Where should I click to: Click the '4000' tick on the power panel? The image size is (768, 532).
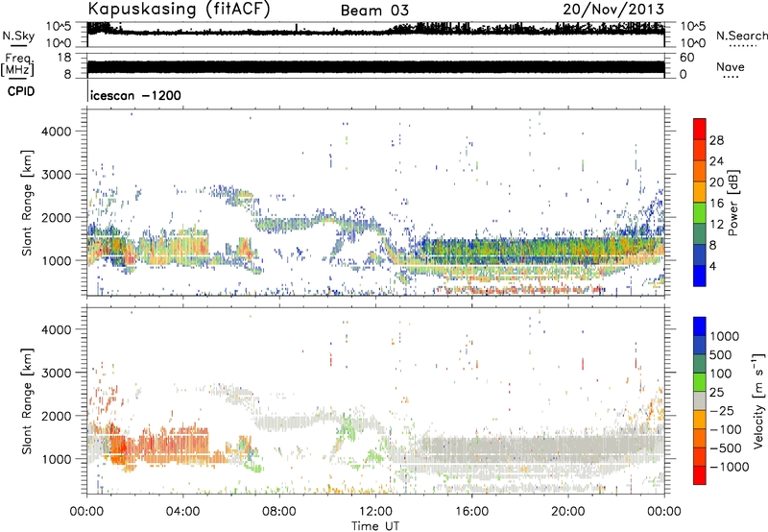pyautogui.click(x=56, y=132)
